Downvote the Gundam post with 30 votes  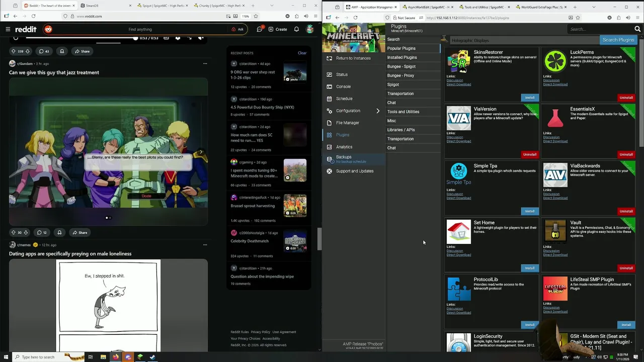pos(26,232)
